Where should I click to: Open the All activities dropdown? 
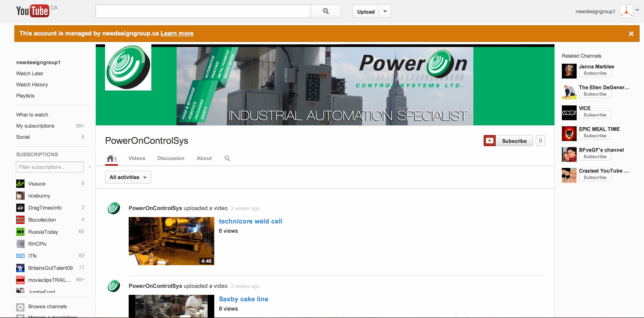(x=128, y=177)
